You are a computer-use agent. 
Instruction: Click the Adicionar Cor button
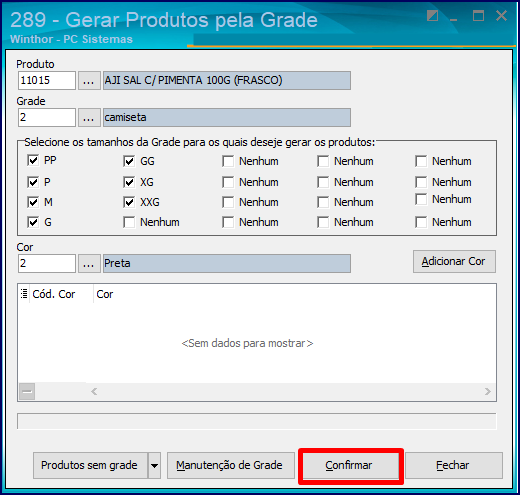click(x=454, y=262)
